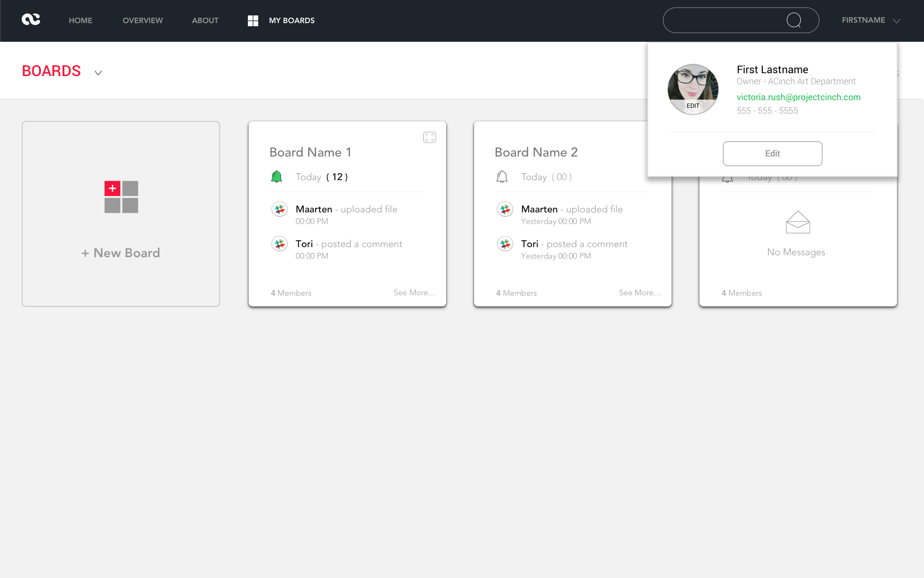Click the victoria.rush email link
The height and width of the screenshot is (578, 924).
click(x=798, y=97)
